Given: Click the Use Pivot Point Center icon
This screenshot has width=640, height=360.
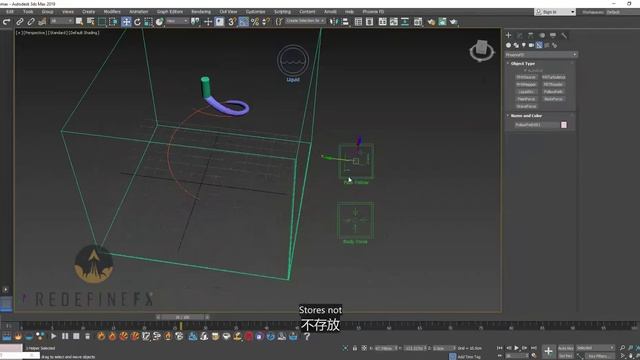Looking at the screenshot, I should [x=195, y=22].
